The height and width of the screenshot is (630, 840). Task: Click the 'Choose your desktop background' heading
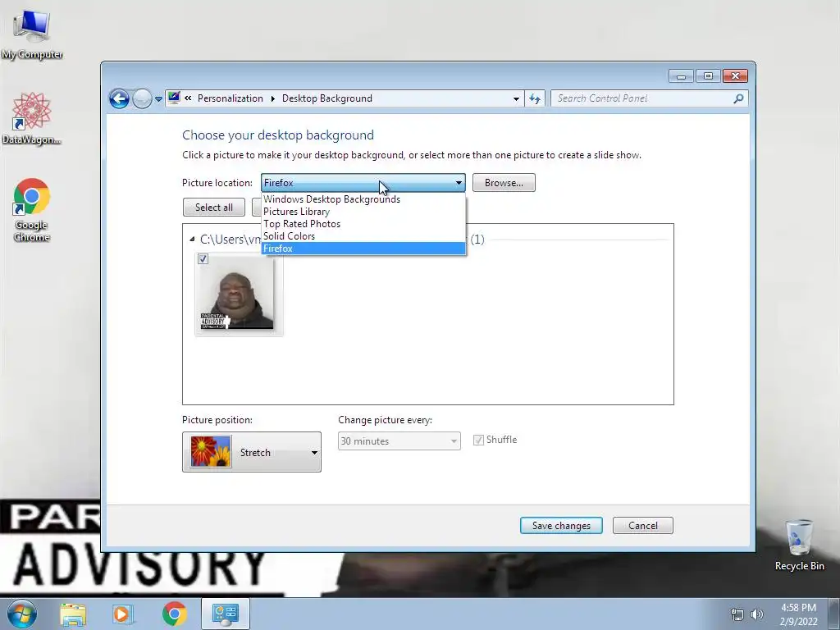(x=278, y=135)
